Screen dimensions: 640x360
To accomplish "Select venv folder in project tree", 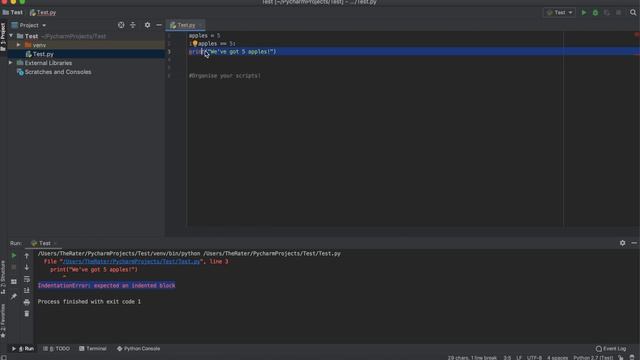I will [39, 45].
